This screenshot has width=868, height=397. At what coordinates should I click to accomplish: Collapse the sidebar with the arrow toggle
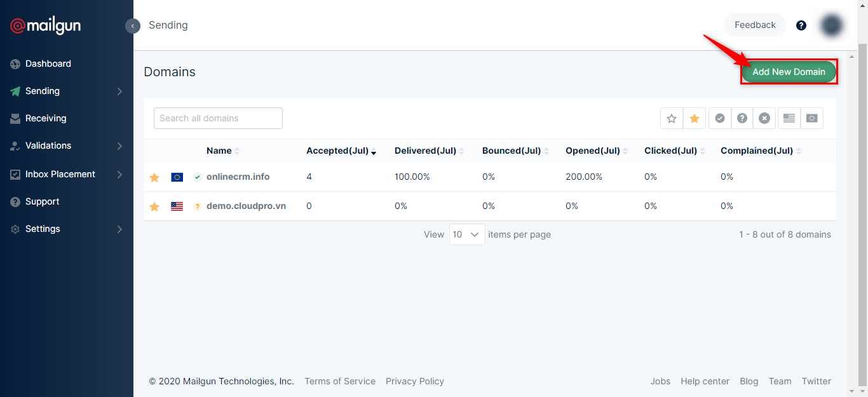point(133,26)
